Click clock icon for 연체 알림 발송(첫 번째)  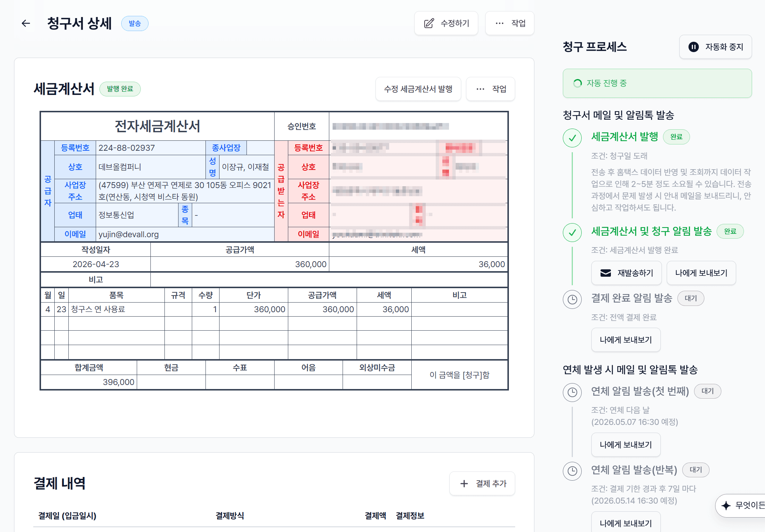(572, 392)
